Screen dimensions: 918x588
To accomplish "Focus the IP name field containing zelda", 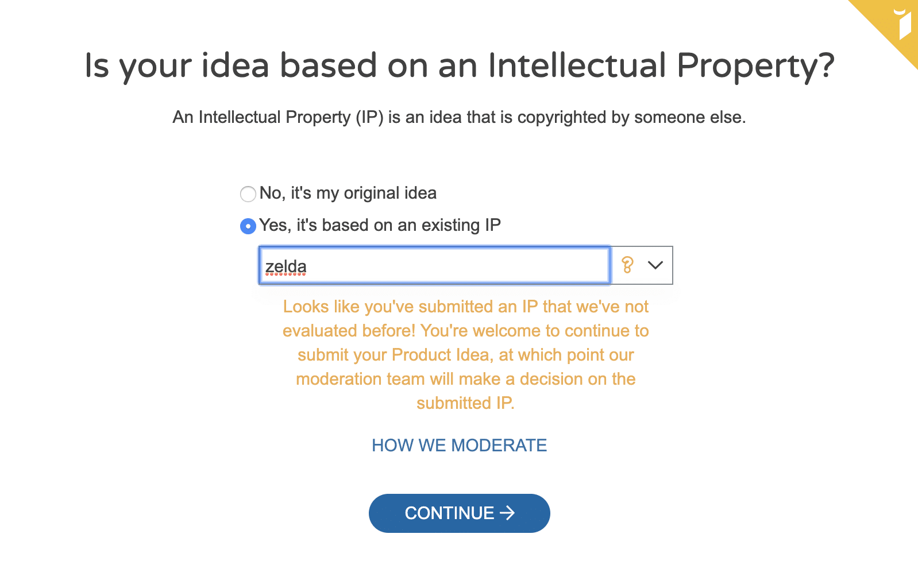I will click(434, 265).
